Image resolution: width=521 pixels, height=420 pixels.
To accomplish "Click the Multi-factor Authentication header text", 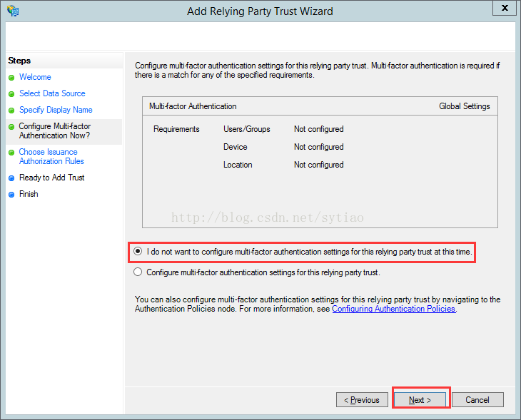I will point(193,106).
